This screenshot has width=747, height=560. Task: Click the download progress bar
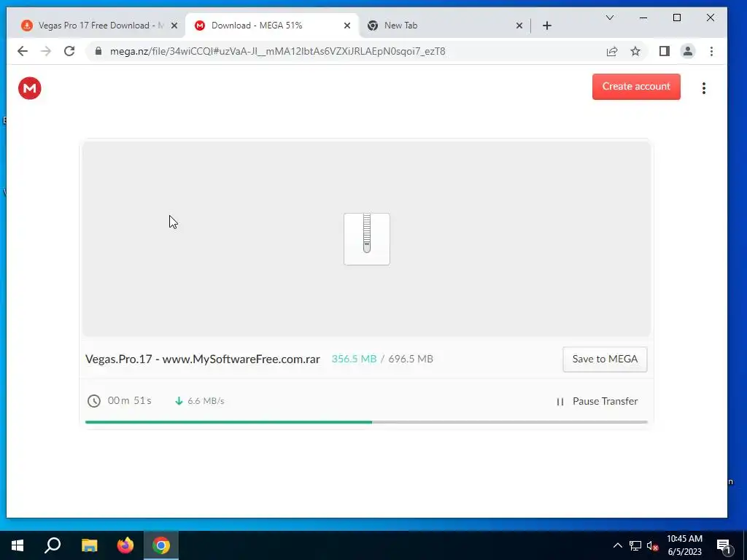point(366,422)
